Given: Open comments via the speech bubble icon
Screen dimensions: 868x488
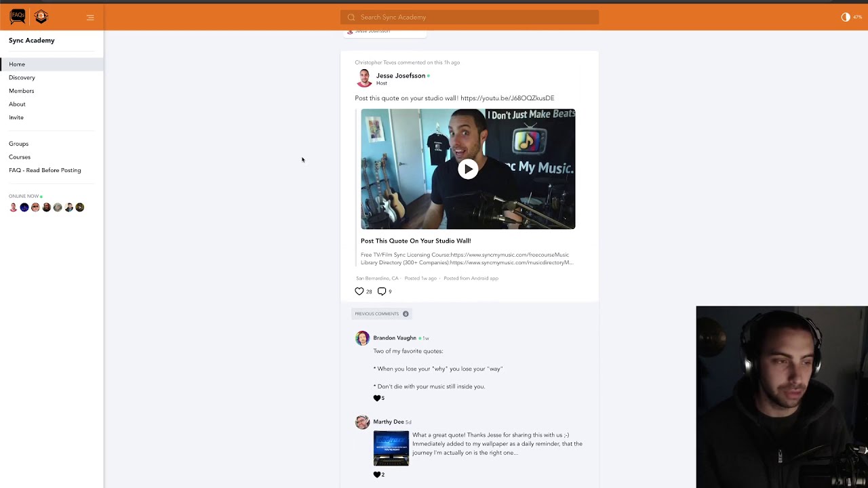Looking at the screenshot, I should click(382, 291).
